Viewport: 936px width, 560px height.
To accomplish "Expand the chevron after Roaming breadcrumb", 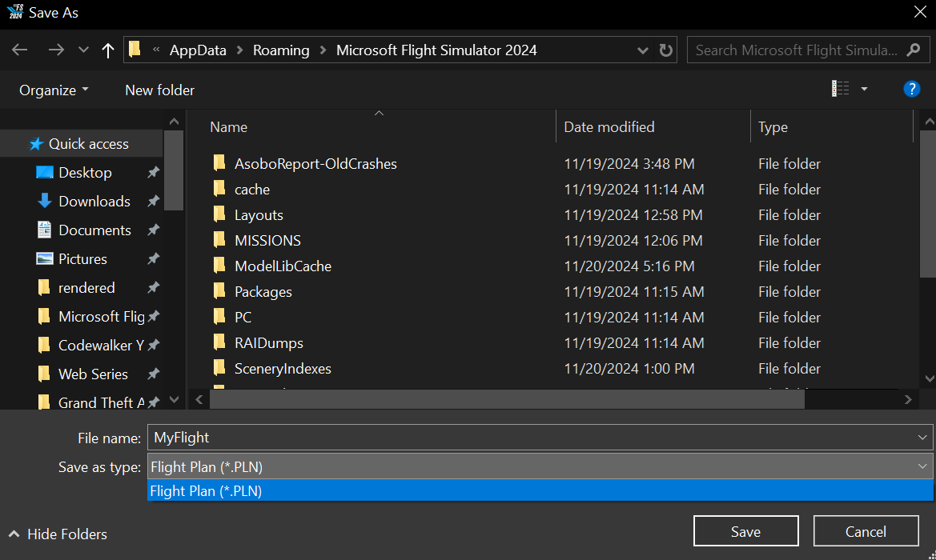I will click(x=323, y=50).
